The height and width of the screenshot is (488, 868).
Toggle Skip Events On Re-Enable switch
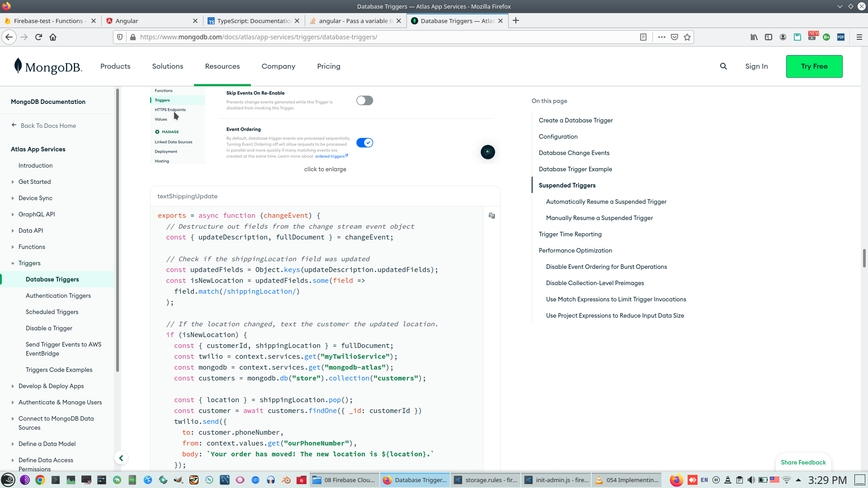[x=364, y=100]
